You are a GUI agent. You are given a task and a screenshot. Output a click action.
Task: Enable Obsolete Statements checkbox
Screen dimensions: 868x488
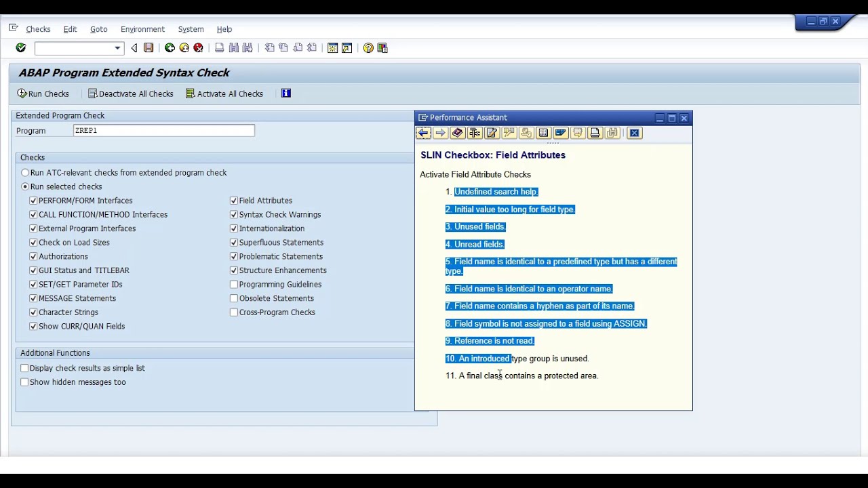[234, 298]
